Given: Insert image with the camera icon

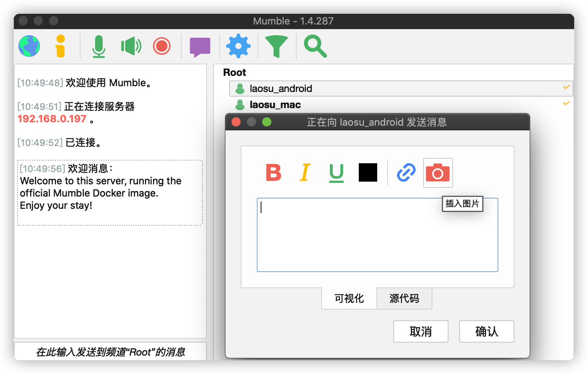Looking at the screenshot, I should 438,173.
